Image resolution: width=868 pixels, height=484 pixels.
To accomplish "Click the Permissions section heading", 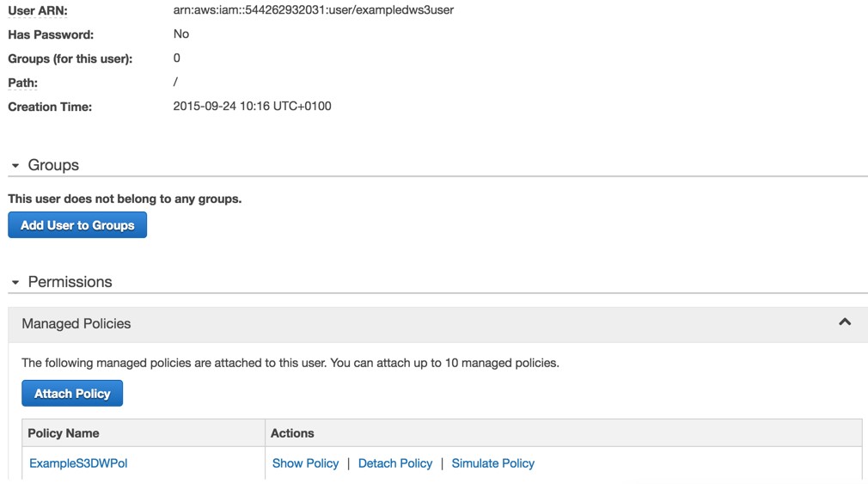I will click(x=70, y=282).
